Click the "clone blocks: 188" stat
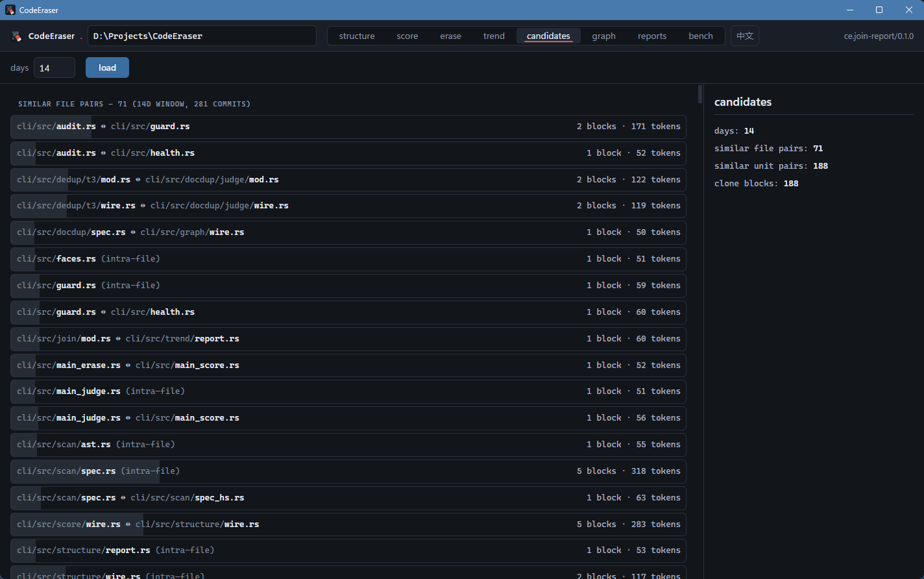Viewport: 924px width, 579px height. (x=757, y=184)
